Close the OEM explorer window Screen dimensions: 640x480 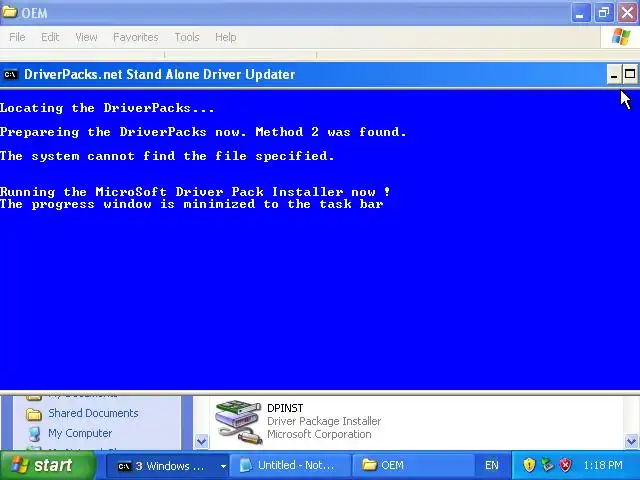click(627, 13)
